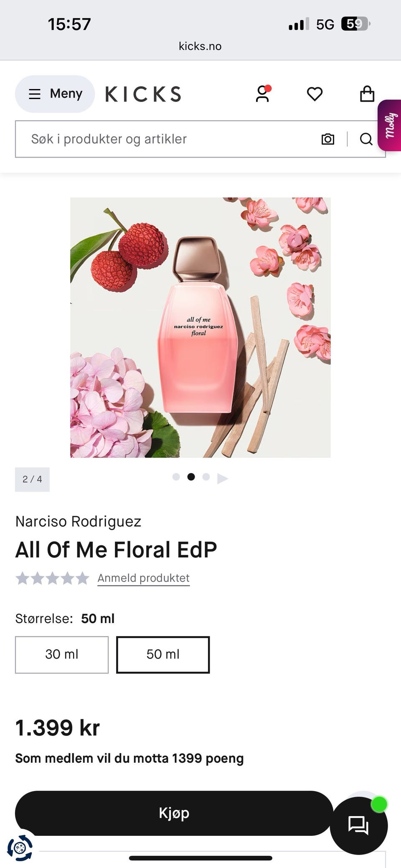
Task: Focus the product search field
Action: tap(167, 139)
